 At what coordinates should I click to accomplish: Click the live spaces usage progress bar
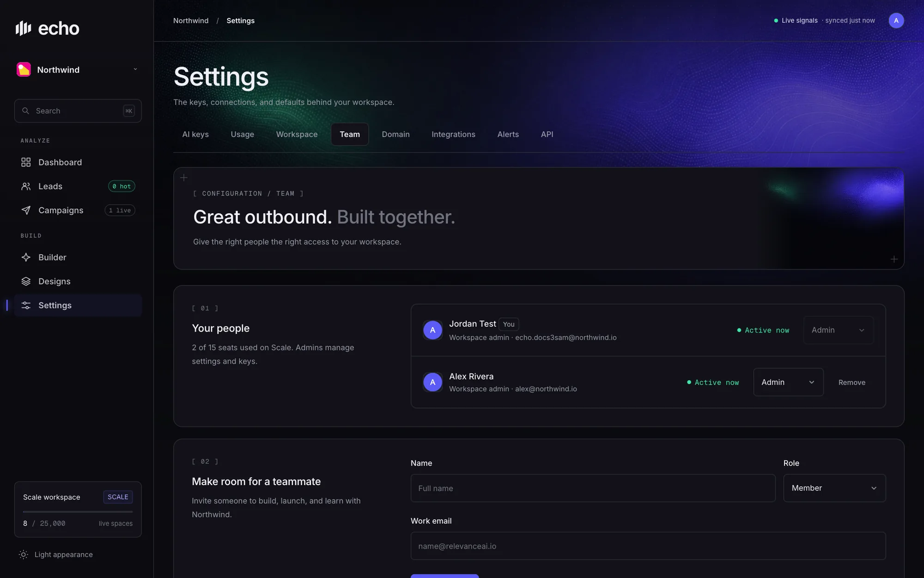click(x=78, y=512)
